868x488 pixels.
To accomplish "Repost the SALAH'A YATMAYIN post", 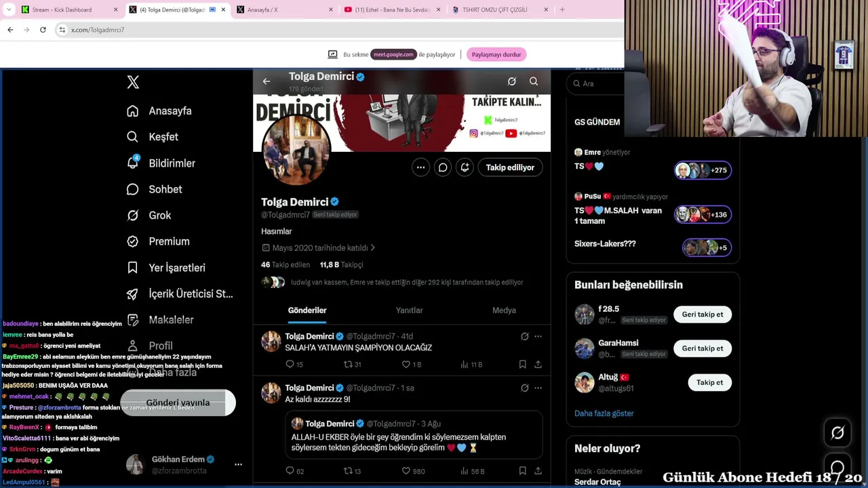I will (x=352, y=365).
